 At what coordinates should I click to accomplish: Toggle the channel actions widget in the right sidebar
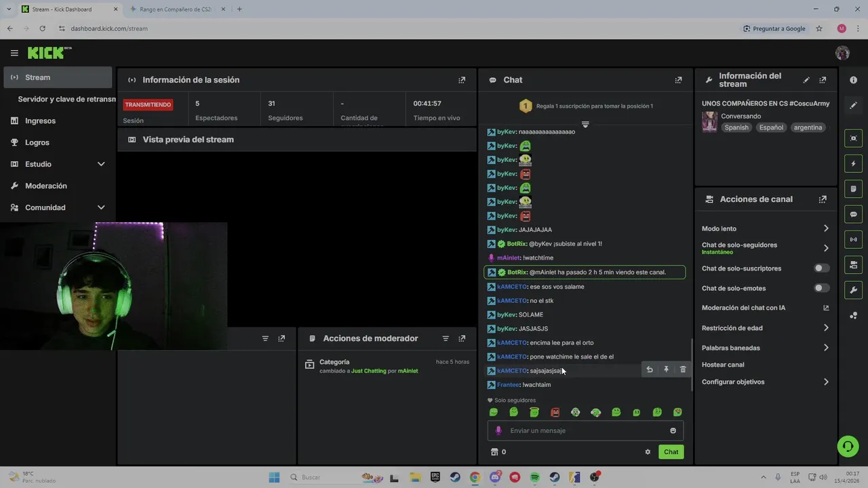point(853,264)
